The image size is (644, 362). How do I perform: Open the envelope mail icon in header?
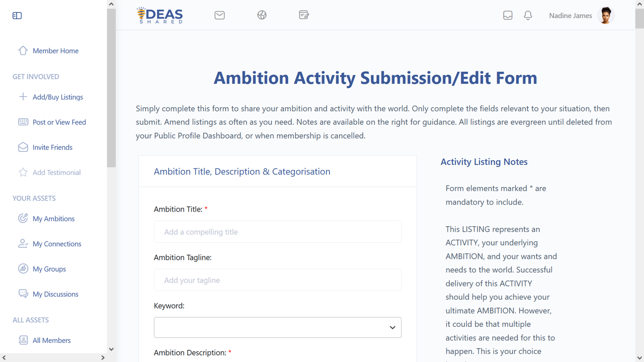click(219, 15)
